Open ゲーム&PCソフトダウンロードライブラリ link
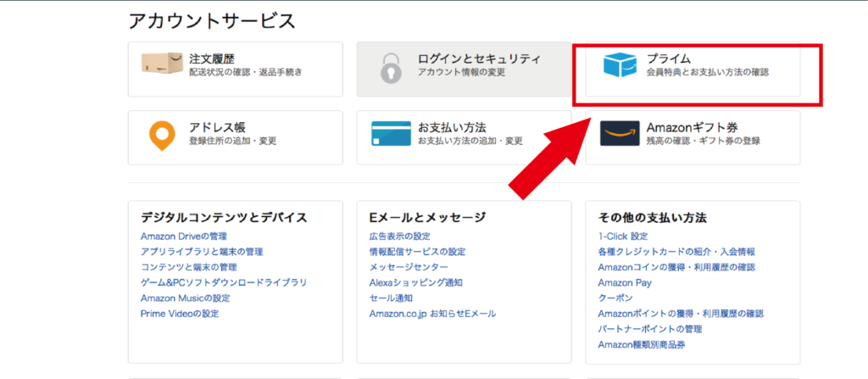868x379 pixels. (224, 282)
